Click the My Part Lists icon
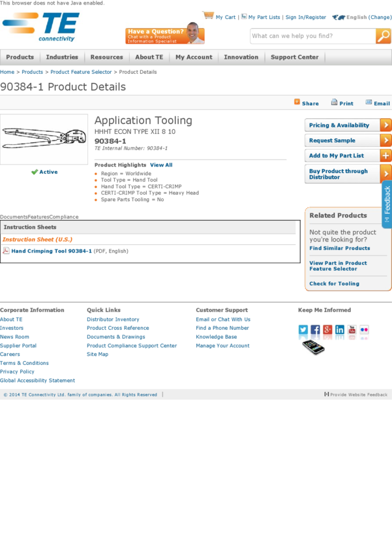Image resolution: width=392 pixels, height=555 pixels. (244, 16)
